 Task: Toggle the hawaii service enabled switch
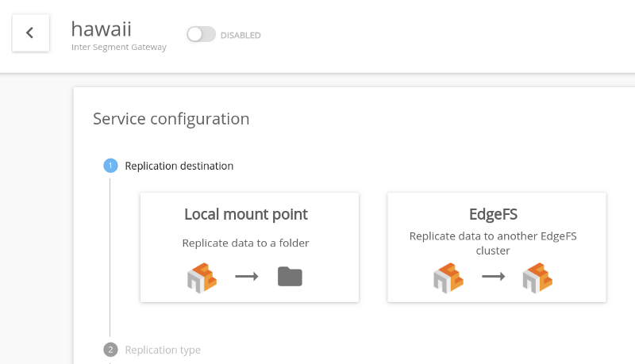[201, 35]
